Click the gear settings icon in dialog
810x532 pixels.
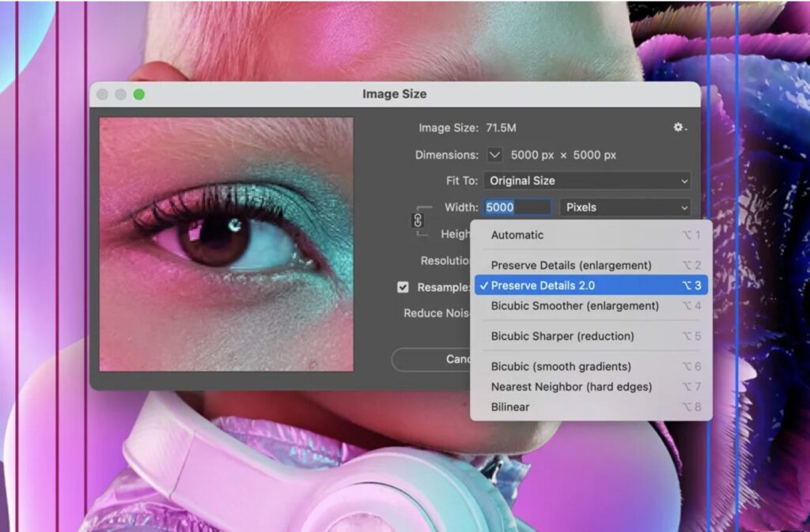coord(679,127)
